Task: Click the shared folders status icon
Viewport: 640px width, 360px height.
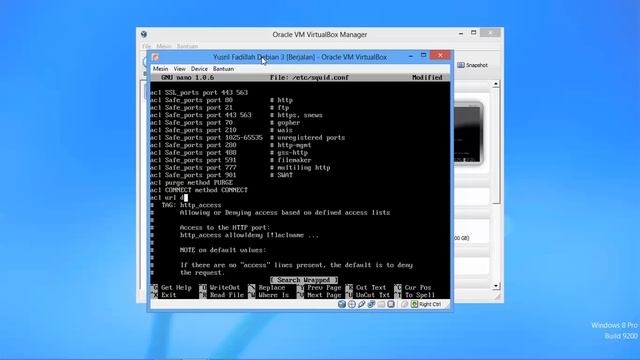Action: (381, 304)
